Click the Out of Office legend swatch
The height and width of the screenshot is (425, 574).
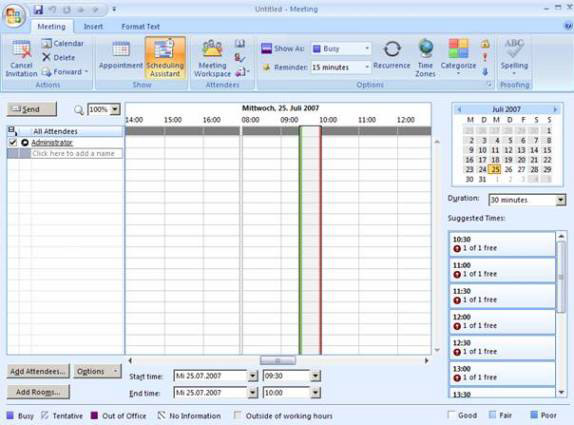pos(94,415)
